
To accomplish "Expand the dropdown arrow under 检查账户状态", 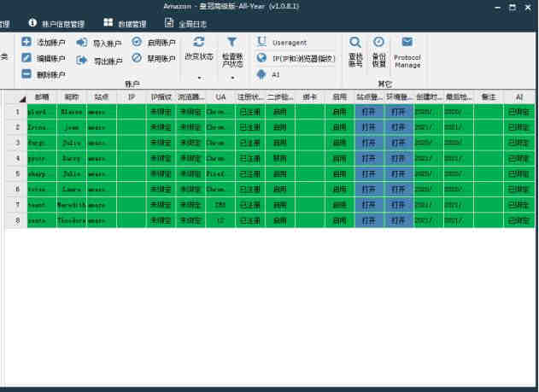I will tap(232, 79).
